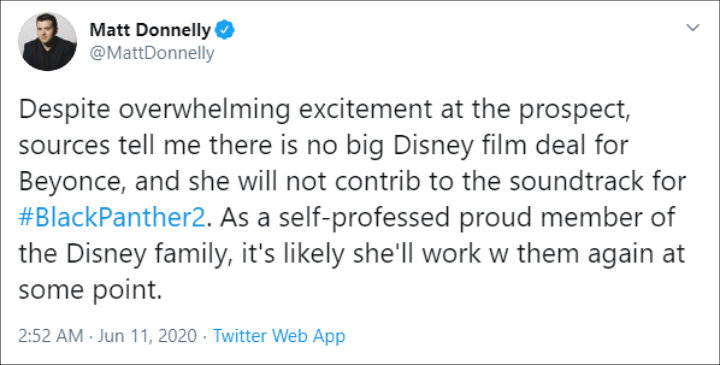Open the @MattDonnelly handle
720x365 pixels.
[152, 53]
